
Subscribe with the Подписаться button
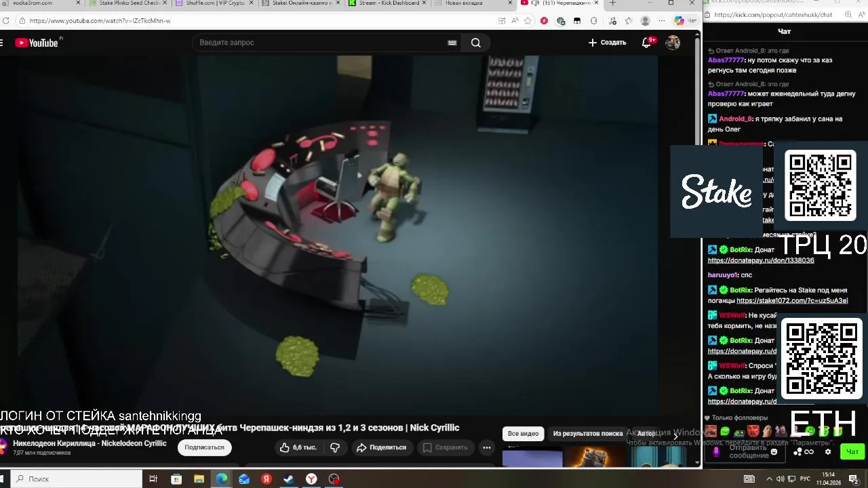204,447
